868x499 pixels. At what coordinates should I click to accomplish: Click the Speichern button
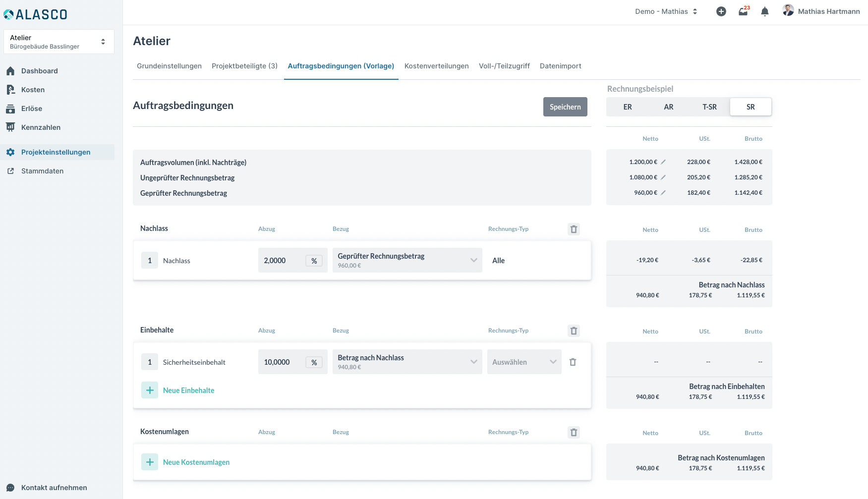[565, 107]
